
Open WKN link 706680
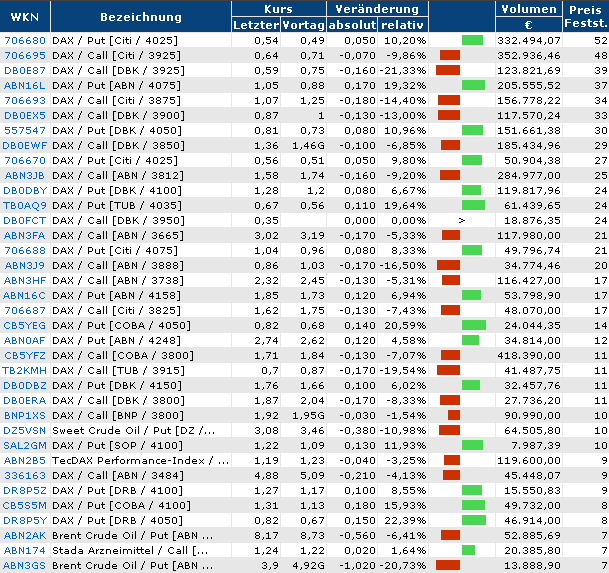pyautogui.click(x=25, y=40)
